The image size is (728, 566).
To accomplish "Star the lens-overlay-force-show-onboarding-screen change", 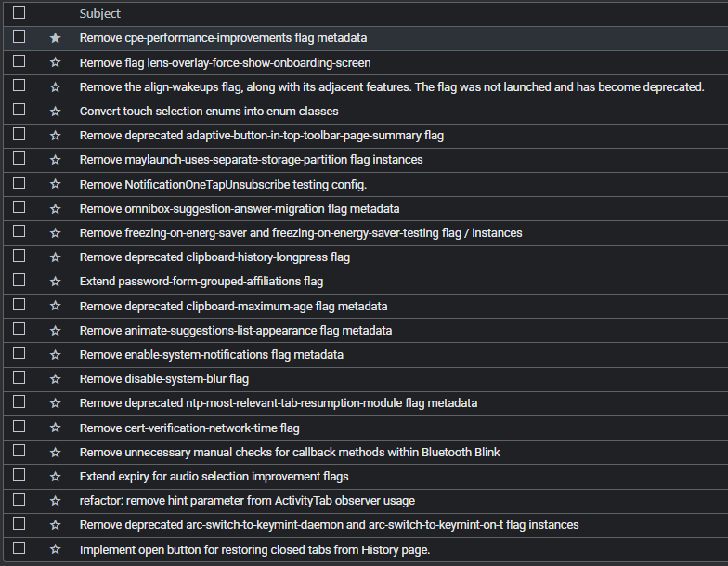I will (56, 62).
